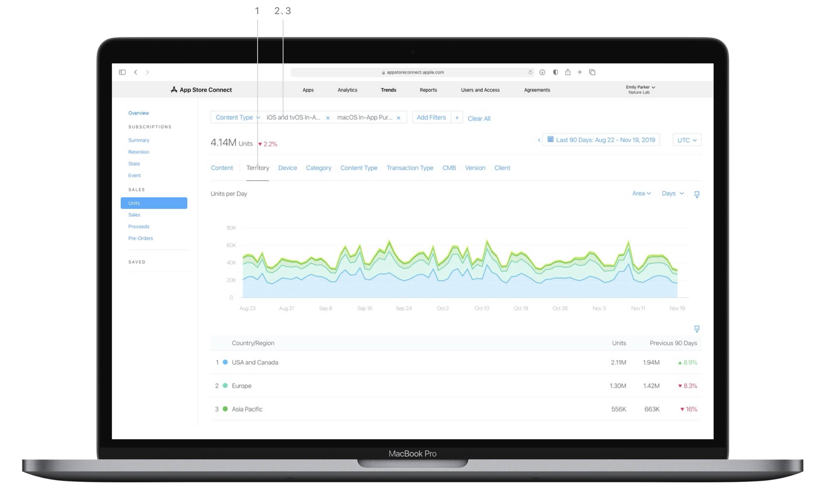Select the USA and Canada row

[x=456, y=362]
